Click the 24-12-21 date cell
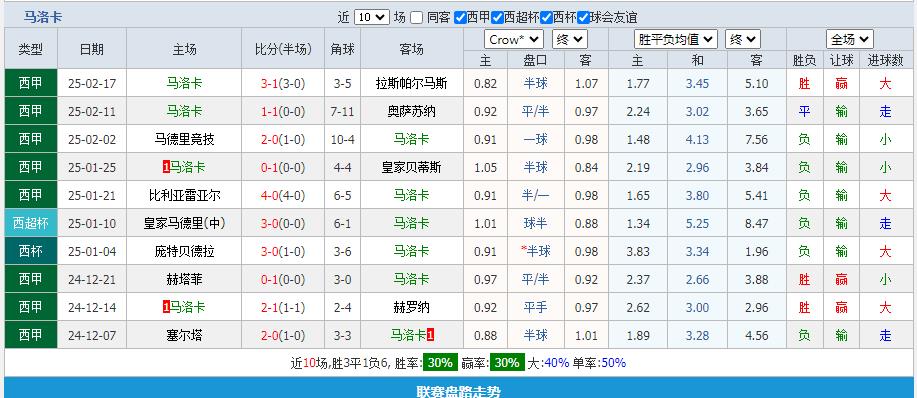Viewport: 917px width, 398px height. (x=92, y=280)
